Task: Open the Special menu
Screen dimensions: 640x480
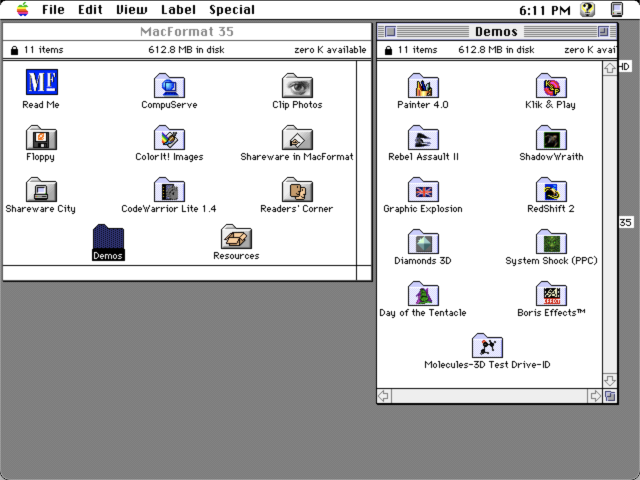Action: click(x=232, y=9)
